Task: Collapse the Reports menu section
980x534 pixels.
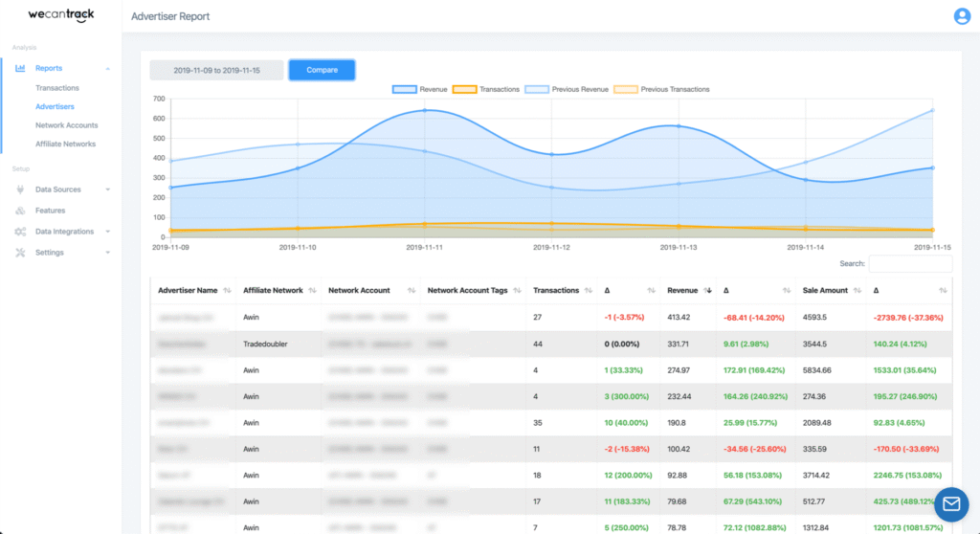Action: pos(108,69)
